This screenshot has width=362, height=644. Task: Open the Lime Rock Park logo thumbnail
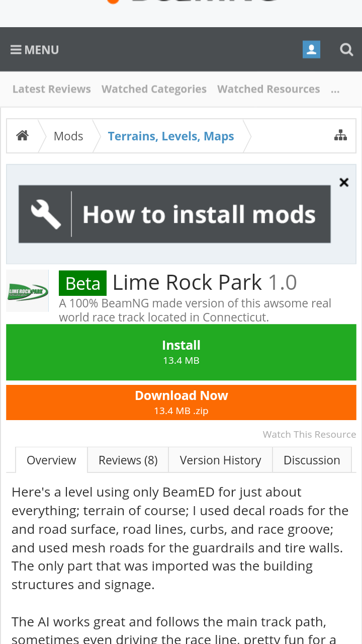click(x=28, y=291)
